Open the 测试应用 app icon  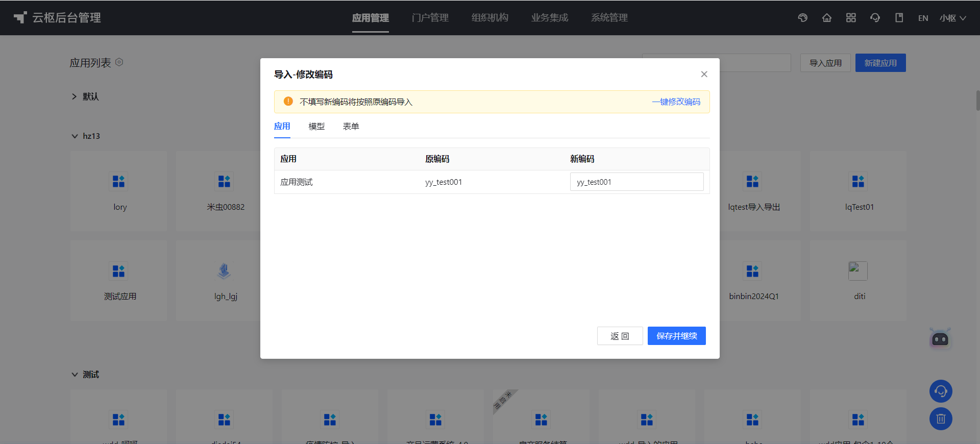[x=118, y=270]
